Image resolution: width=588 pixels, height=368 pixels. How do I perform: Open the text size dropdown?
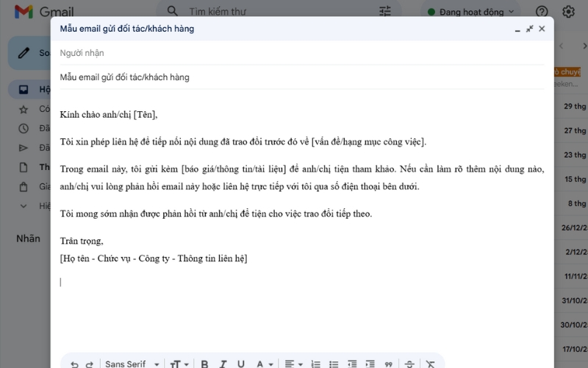pos(179,364)
